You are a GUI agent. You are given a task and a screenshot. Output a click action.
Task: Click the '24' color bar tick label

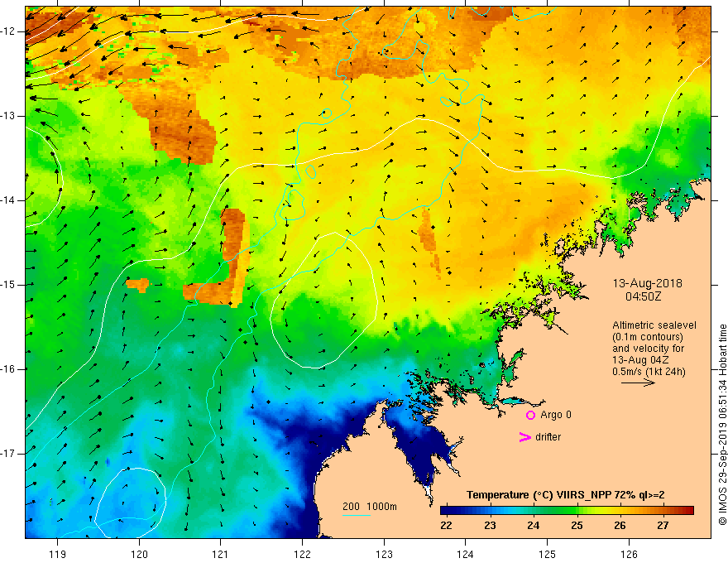(533, 526)
